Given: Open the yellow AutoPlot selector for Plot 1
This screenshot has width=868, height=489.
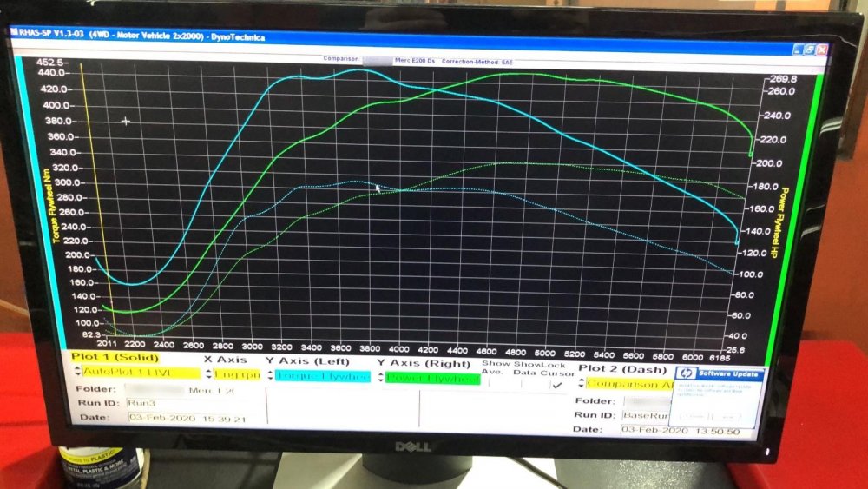Looking at the screenshot, I should [141, 372].
